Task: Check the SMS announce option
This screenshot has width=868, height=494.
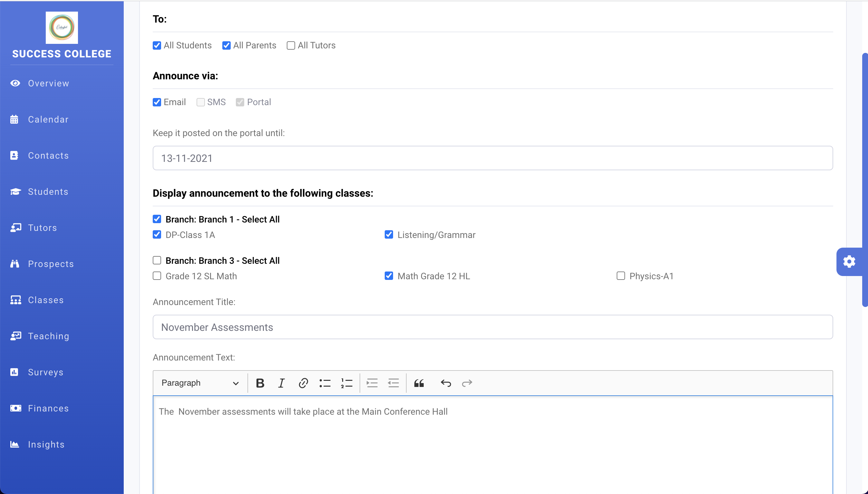Action: tap(201, 102)
